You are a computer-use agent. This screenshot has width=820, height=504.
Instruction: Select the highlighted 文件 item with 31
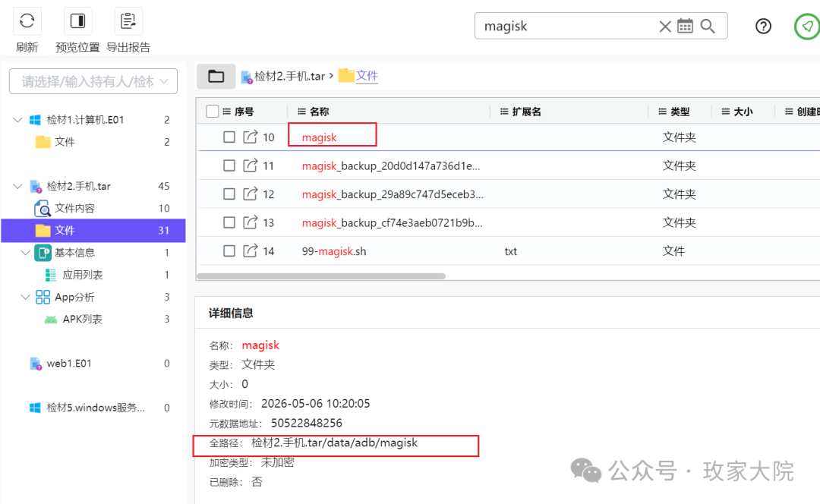(93, 231)
